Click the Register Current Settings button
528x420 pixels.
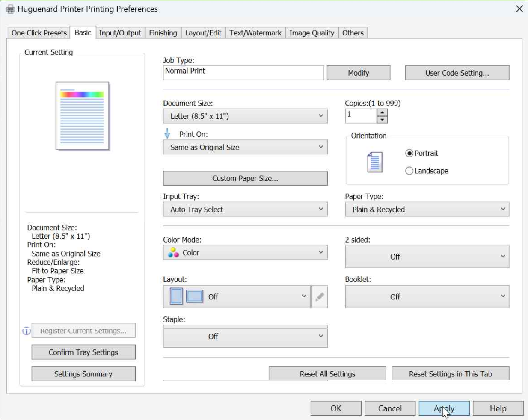point(83,331)
